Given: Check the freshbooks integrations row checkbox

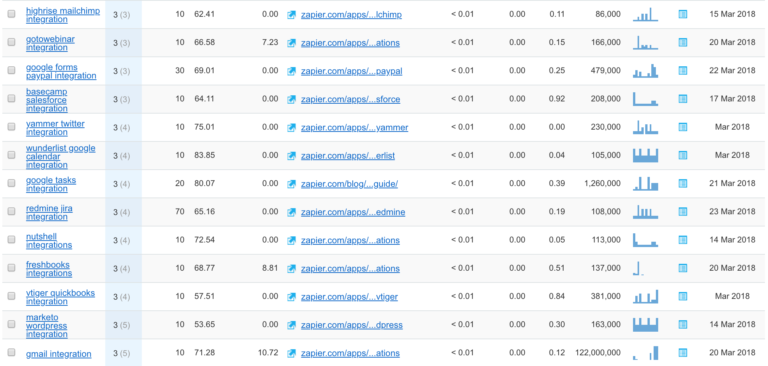Looking at the screenshot, I should [x=11, y=268].
